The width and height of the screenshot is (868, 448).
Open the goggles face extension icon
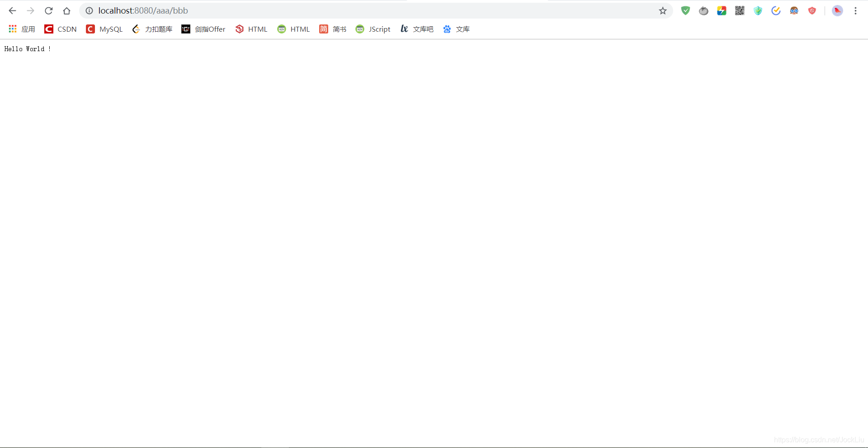click(x=794, y=11)
